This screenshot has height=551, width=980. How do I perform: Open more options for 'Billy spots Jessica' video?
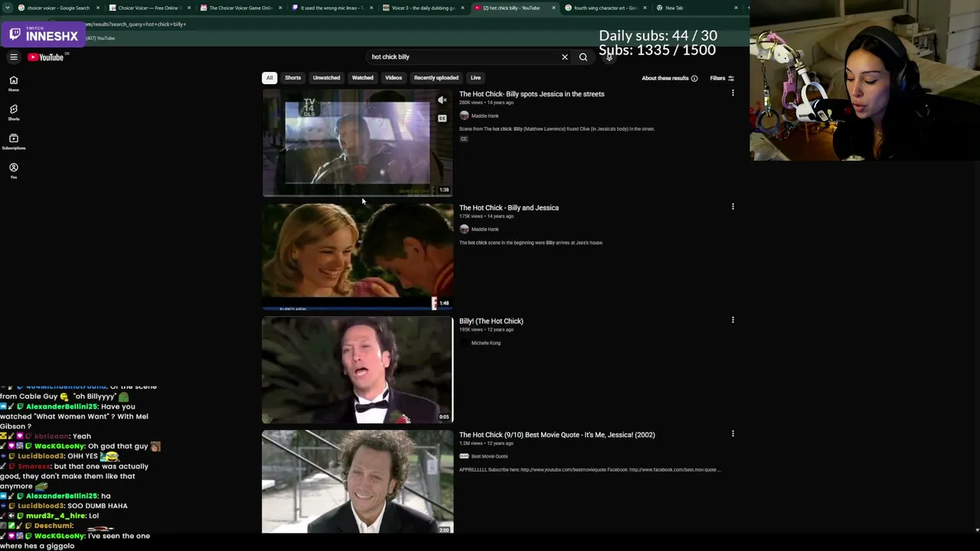pyautogui.click(x=733, y=93)
